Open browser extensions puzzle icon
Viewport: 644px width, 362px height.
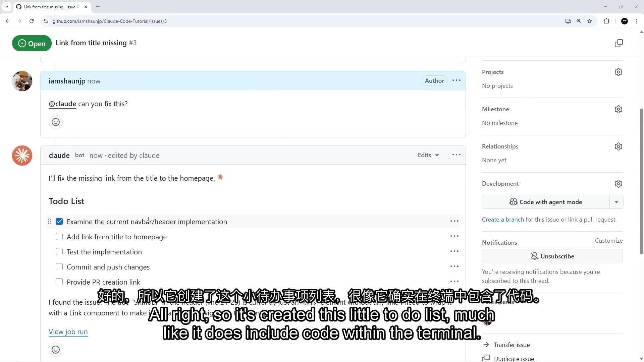pos(606,21)
